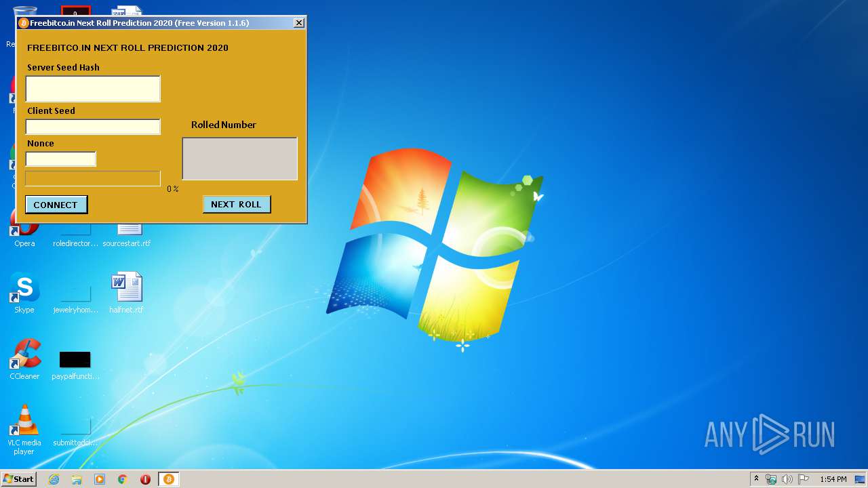868x488 pixels.
Task: Select Freebitco.in bitcoin taskbar button
Action: pos(169,479)
